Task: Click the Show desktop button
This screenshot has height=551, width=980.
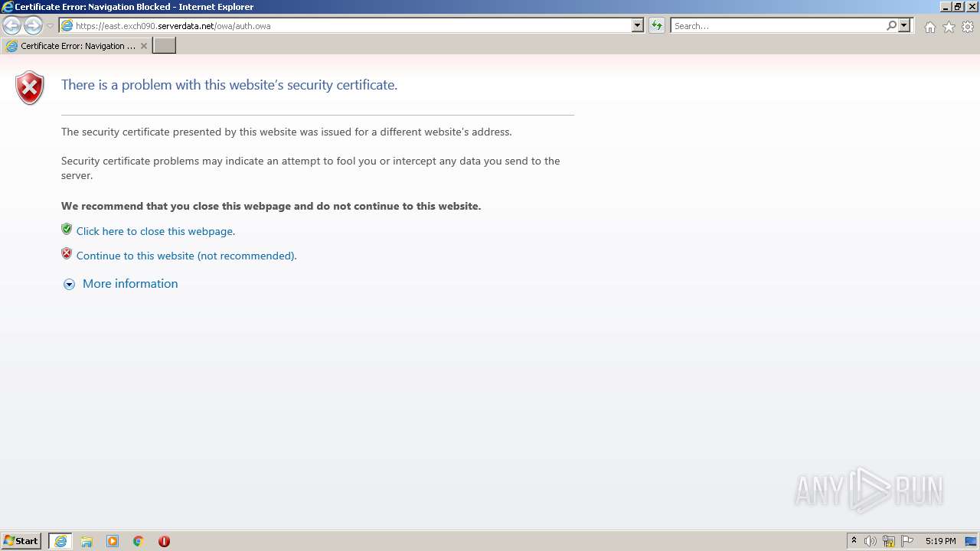Action: [x=972, y=541]
